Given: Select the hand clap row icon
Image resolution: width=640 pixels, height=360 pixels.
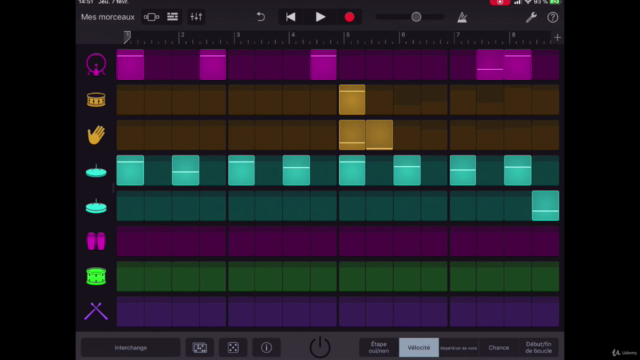Looking at the screenshot, I should tap(96, 135).
